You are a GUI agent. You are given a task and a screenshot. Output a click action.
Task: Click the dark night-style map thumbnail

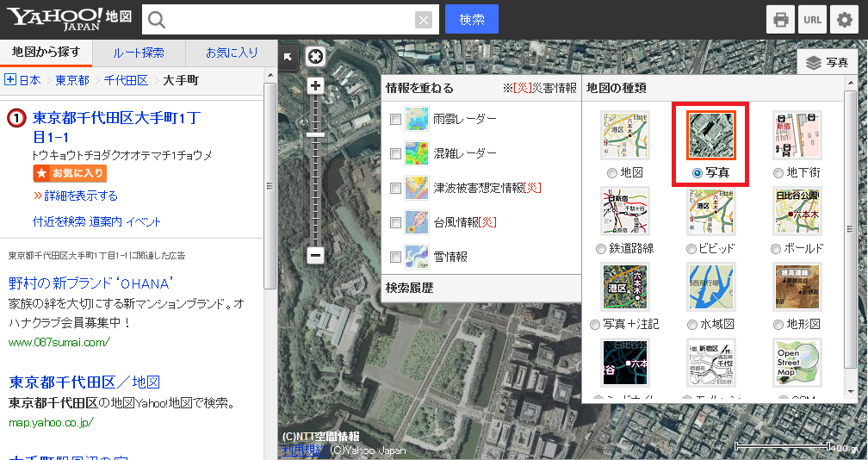coord(625,363)
